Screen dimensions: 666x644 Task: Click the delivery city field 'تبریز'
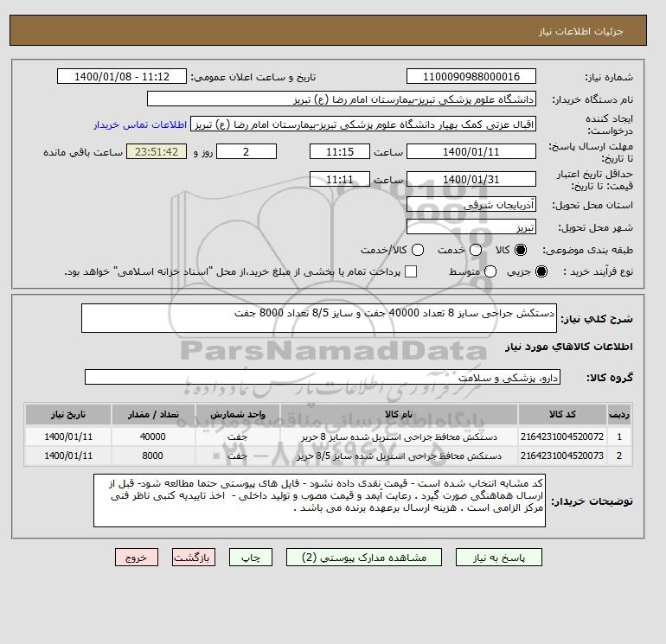471,227
